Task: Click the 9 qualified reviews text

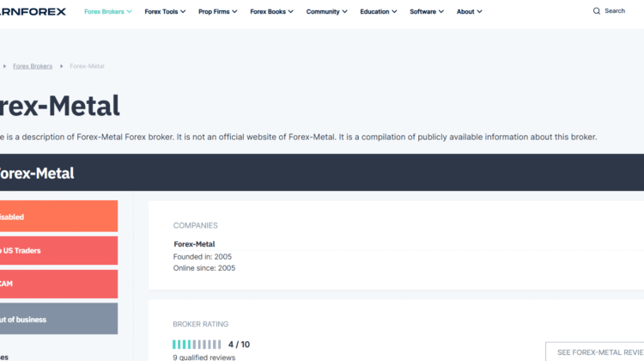Action: click(204, 357)
